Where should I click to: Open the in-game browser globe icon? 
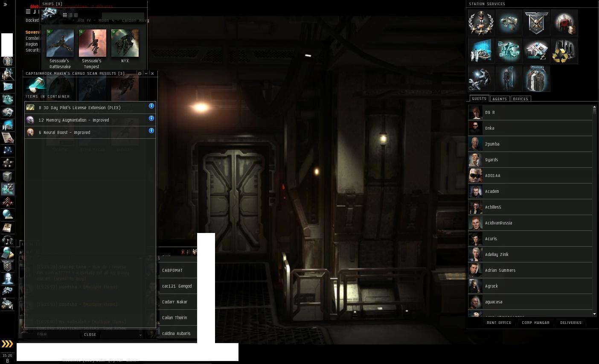coord(7,215)
